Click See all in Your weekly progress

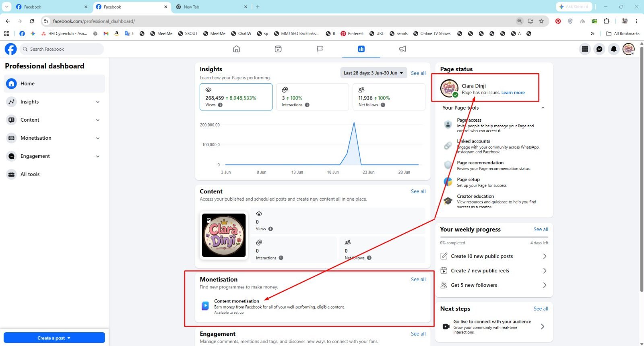point(541,230)
